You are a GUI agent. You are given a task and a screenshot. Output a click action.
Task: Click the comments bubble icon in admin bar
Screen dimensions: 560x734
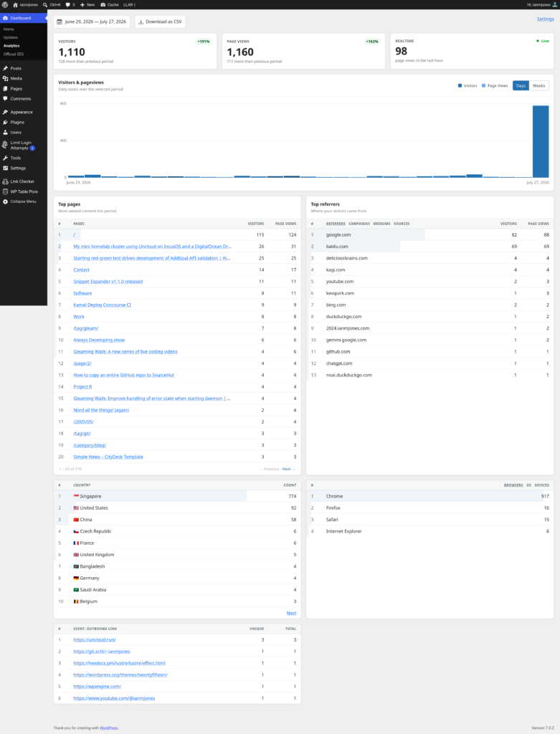68,5
